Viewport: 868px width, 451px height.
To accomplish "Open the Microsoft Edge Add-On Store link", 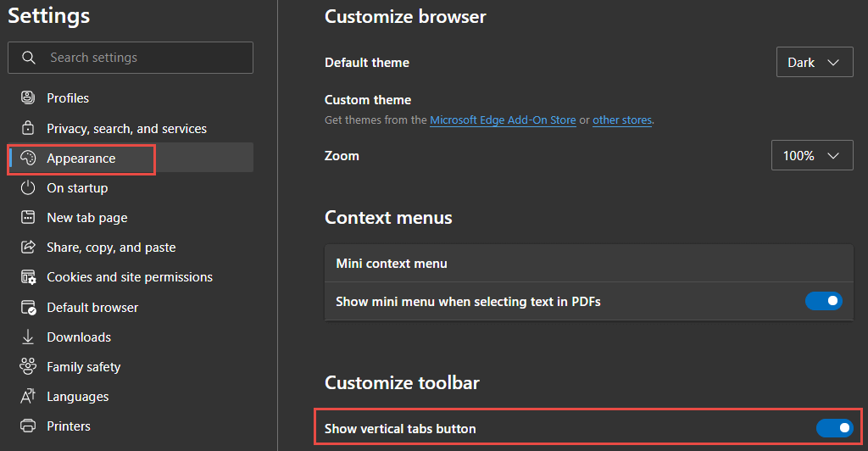I will click(x=503, y=120).
